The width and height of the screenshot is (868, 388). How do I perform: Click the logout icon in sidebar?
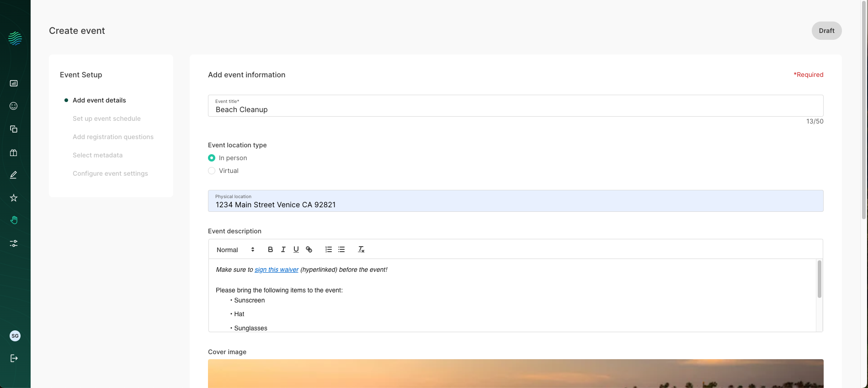pyautogui.click(x=14, y=358)
